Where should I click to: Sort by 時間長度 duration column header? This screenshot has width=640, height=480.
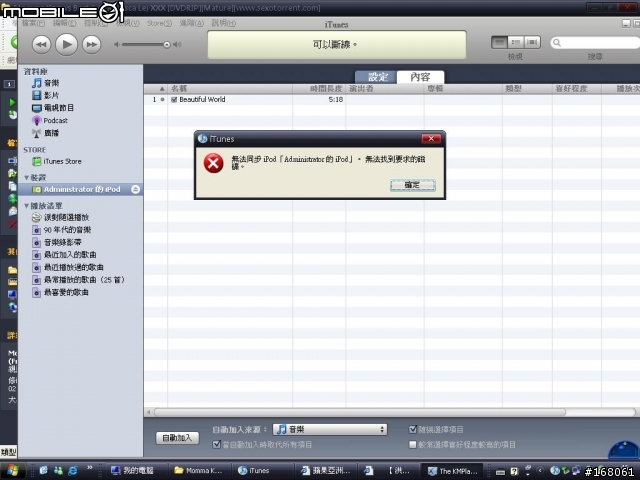[x=319, y=89]
